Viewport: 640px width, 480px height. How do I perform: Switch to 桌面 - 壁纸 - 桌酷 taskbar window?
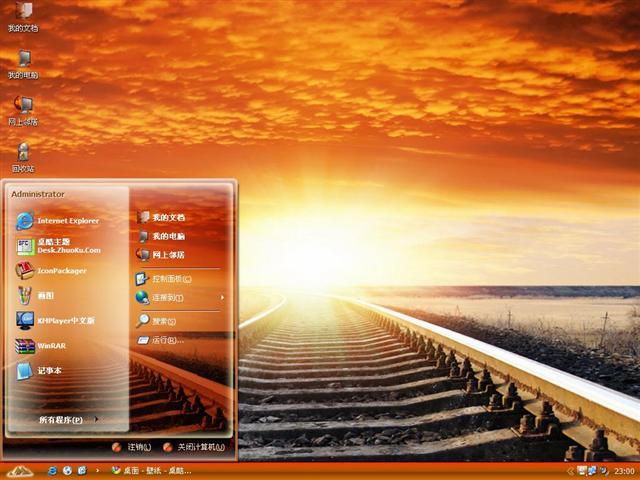click(x=151, y=471)
